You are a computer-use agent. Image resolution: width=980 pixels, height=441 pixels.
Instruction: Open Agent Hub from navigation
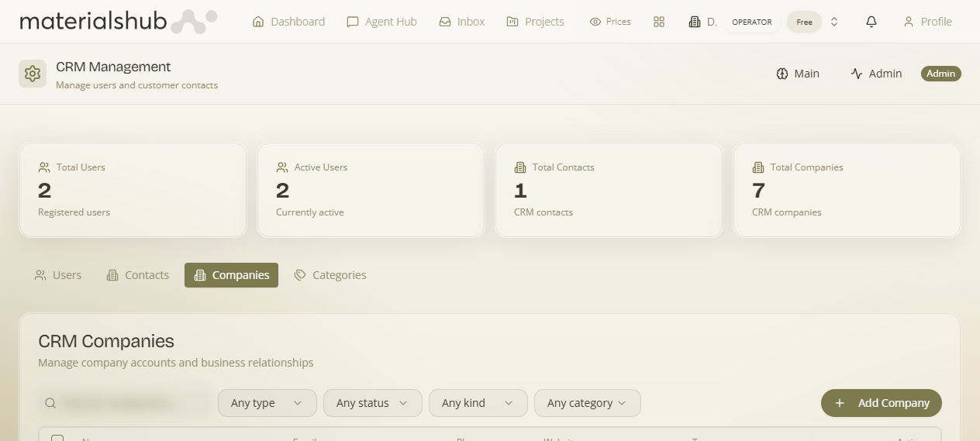tap(381, 22)
